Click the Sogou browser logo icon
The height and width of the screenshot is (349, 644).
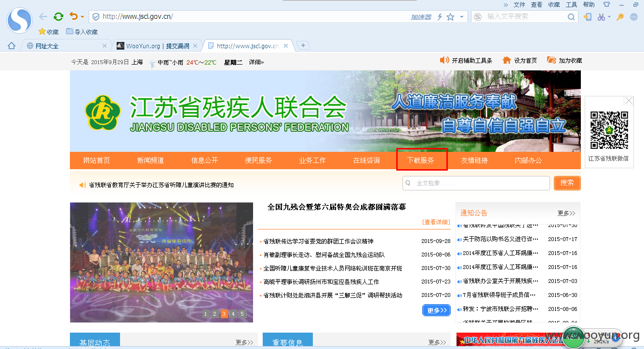click(x=19, y=21)
